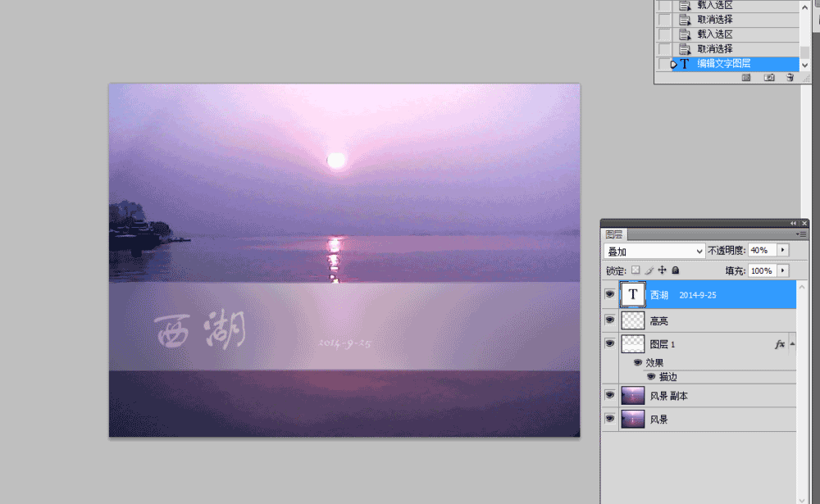Collapse the effects list of 图层 1
820x504 pixels.
click(792, 344)
